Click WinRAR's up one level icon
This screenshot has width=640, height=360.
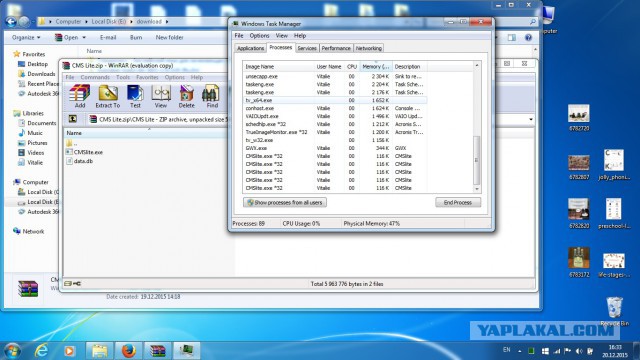pos(73,119)
